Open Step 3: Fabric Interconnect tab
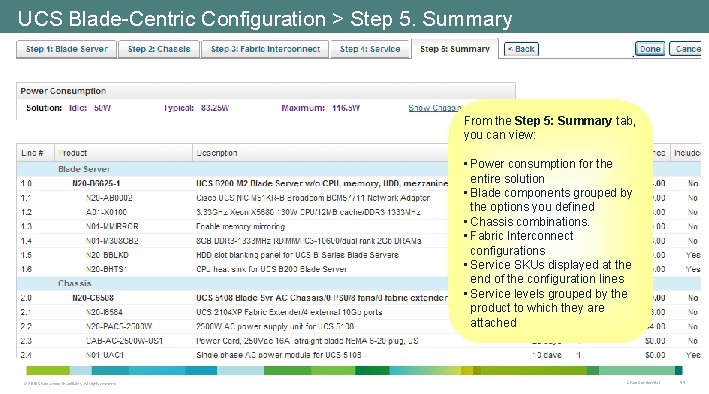The width and height of the screenshot is (709, 394). coord(265,49)
